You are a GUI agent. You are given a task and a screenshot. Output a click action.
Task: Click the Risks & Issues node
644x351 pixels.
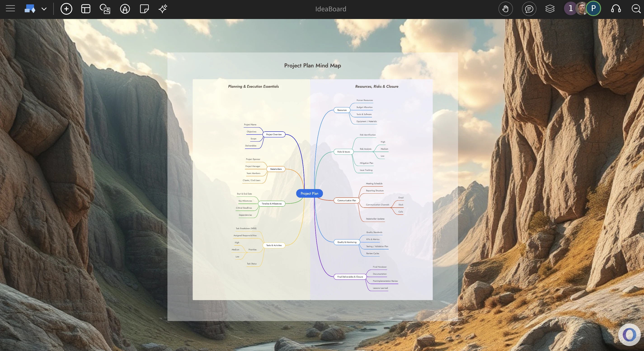pos(343,152)
